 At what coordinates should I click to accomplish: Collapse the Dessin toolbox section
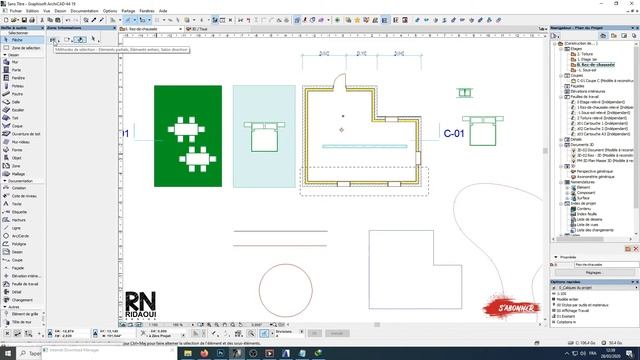[x=5, y=55]
